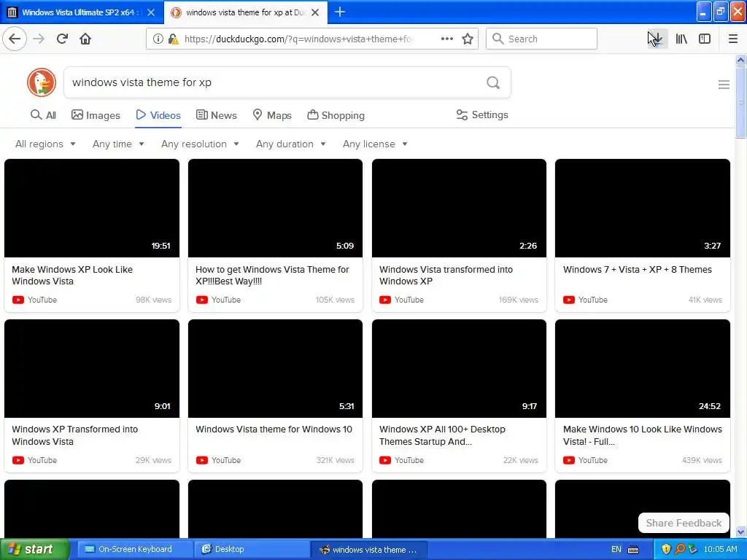The width and height of the screenshot is (747, 560).
Task: Open the Shopping tab
Action: point(336,115)
